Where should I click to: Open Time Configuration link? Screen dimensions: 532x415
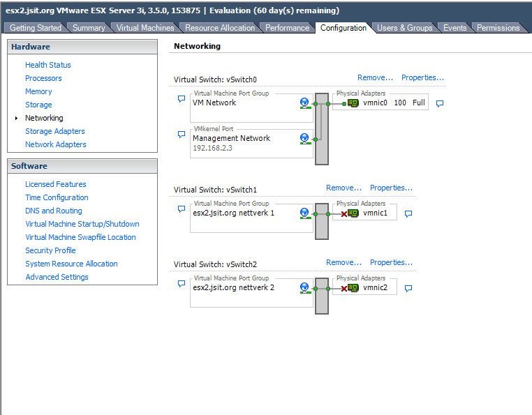point(57,197)
